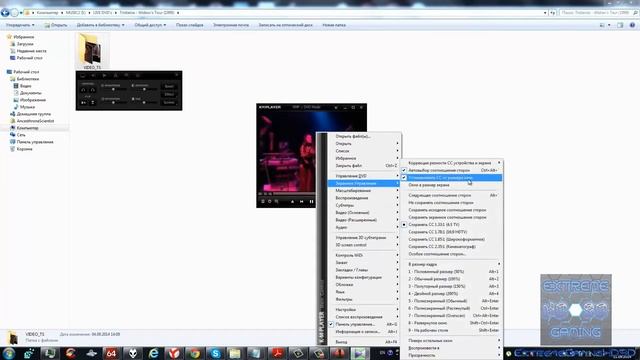This screenshot has width=640, height=360.
Task: Expand 'Масштабирование' submenu
Action: pos(364,191)
